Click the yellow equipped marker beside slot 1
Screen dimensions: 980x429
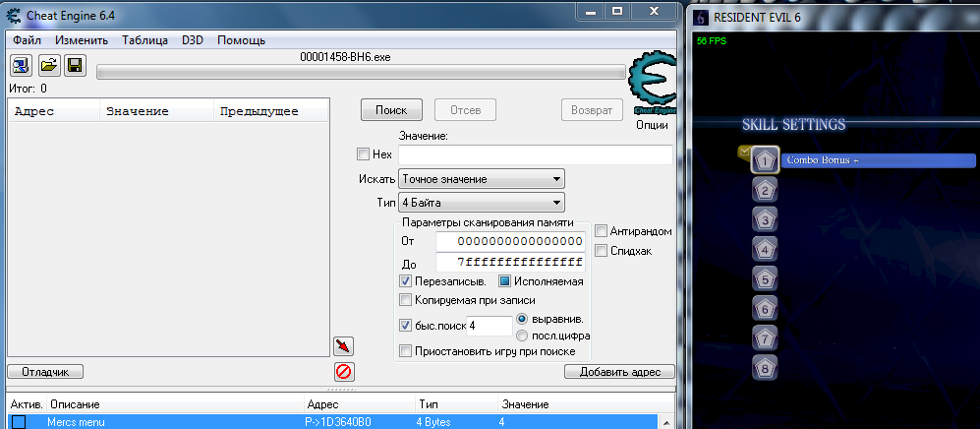pyautogui.click(x=744, y=152)
